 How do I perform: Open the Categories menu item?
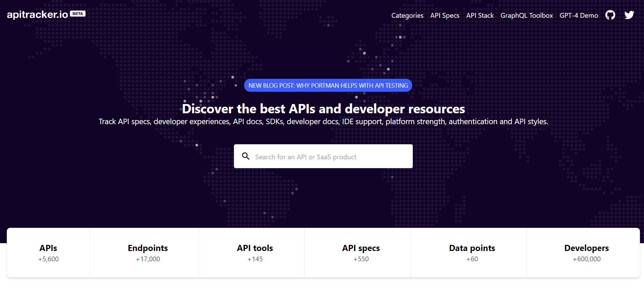pyautogui.click(x=407, y=15)
